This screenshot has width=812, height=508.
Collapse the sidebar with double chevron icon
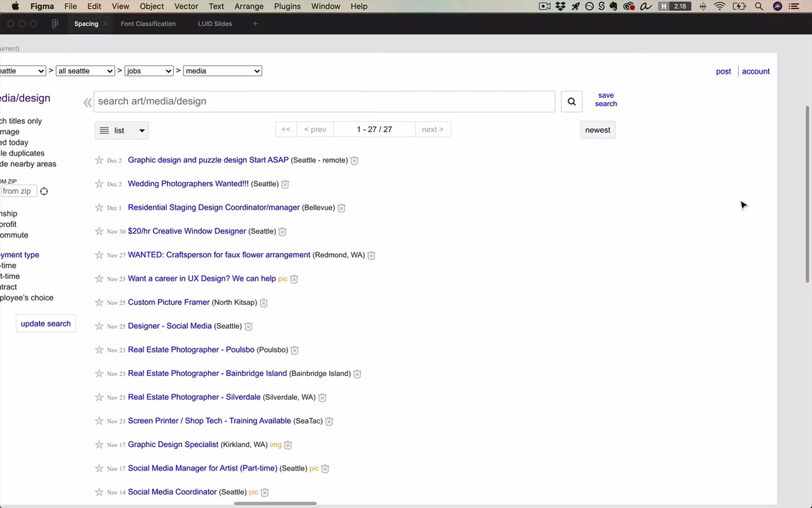click(88, 102)
